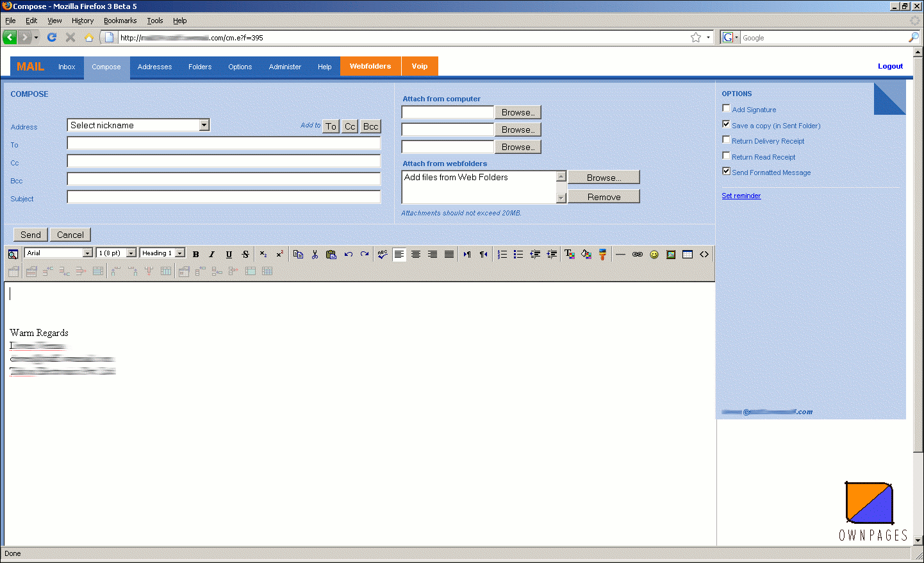924x563 pixels.
Task: Add nickname to the Bcc field
Action: (x=370, y=126)
